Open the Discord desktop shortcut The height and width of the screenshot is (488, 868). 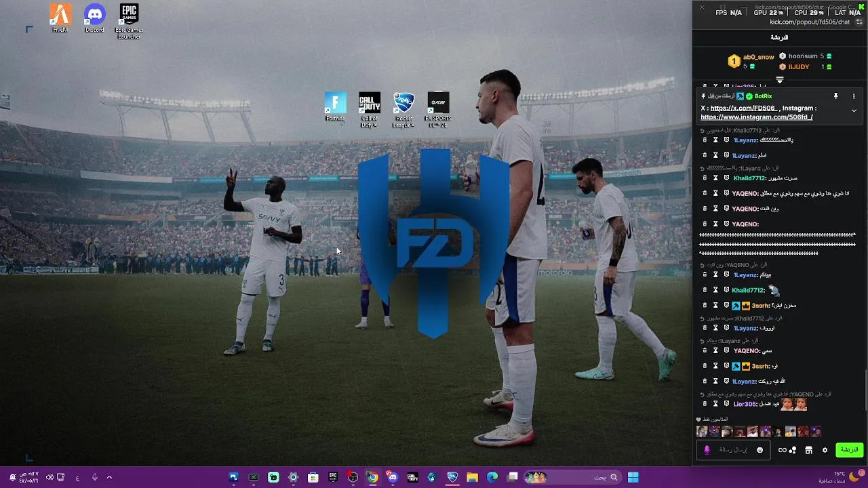[x=94, y=18]
